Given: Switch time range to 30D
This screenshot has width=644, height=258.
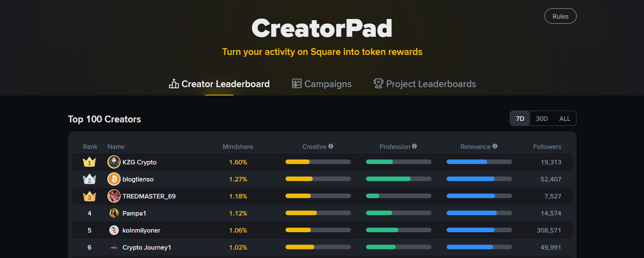Looking at the screenshot, I should coord(542,118).
